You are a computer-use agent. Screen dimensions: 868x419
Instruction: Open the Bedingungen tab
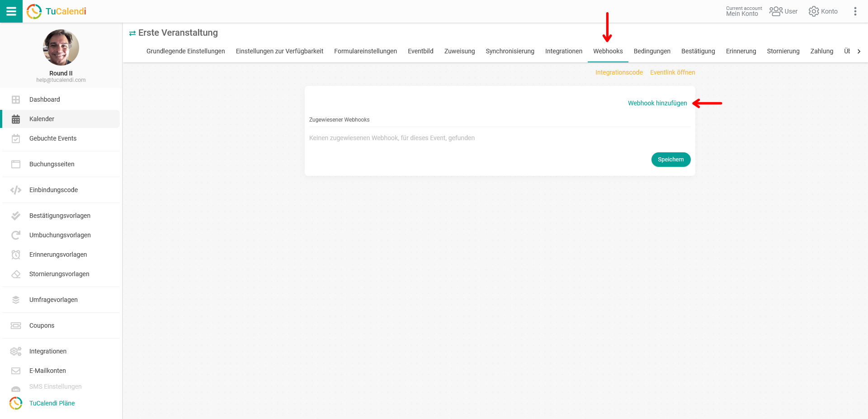pos(652,51)
